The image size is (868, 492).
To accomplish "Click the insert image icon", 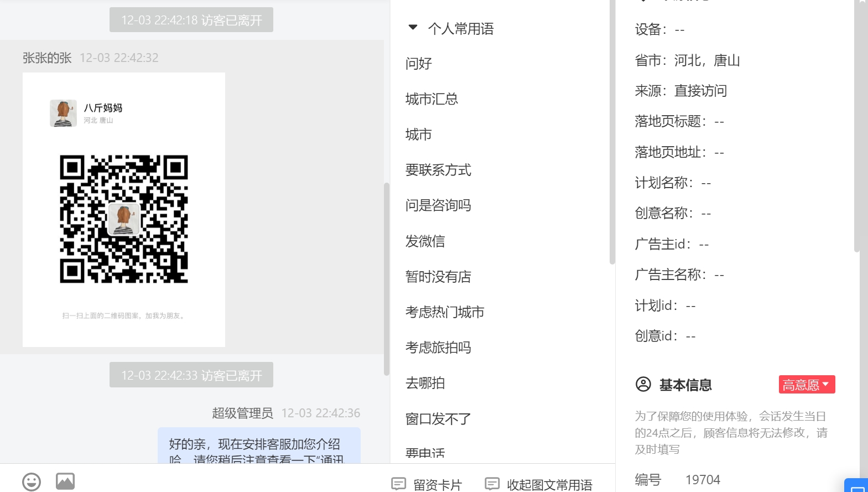I will (x=65, y=481).
